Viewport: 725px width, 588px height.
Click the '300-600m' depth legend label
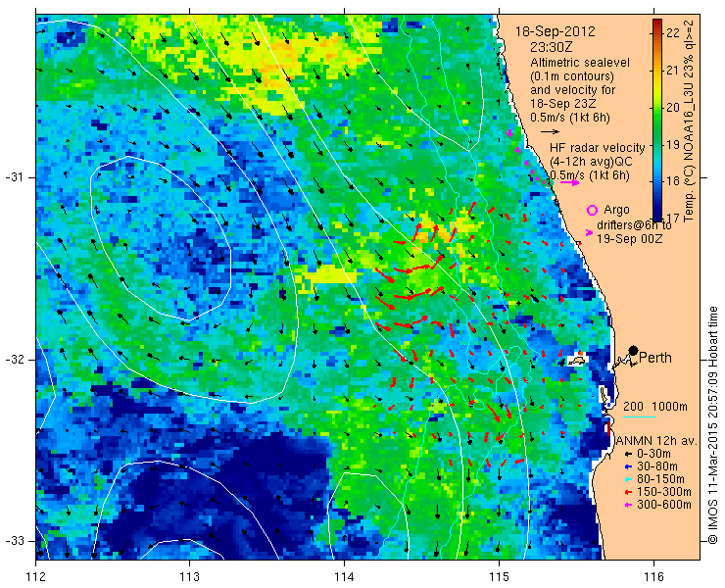(x=664, y=505)
